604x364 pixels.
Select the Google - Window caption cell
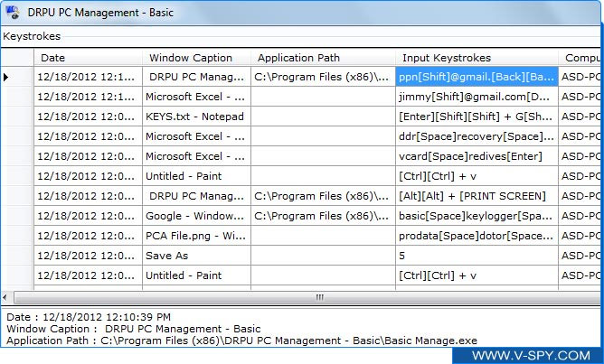196,216
